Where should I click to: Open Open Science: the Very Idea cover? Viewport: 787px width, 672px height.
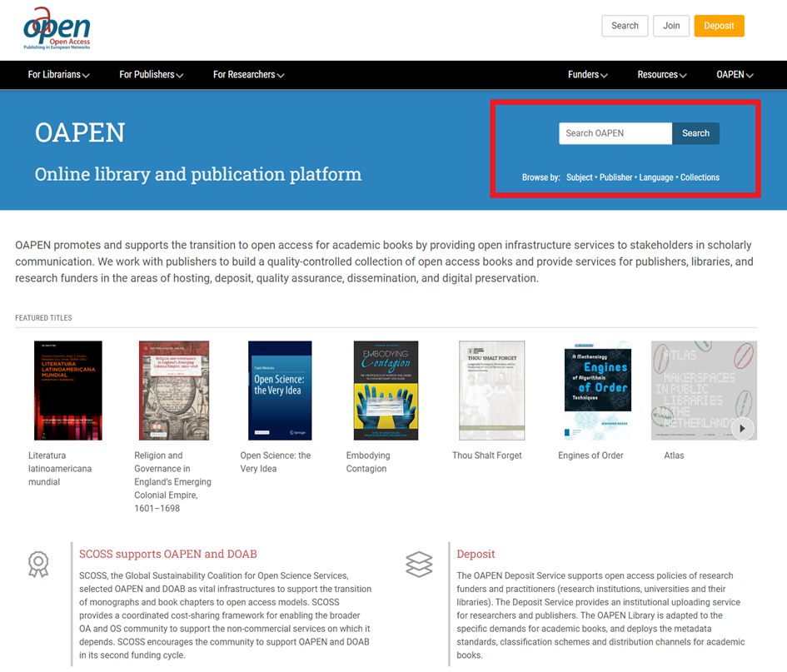[x=280, y=391]
